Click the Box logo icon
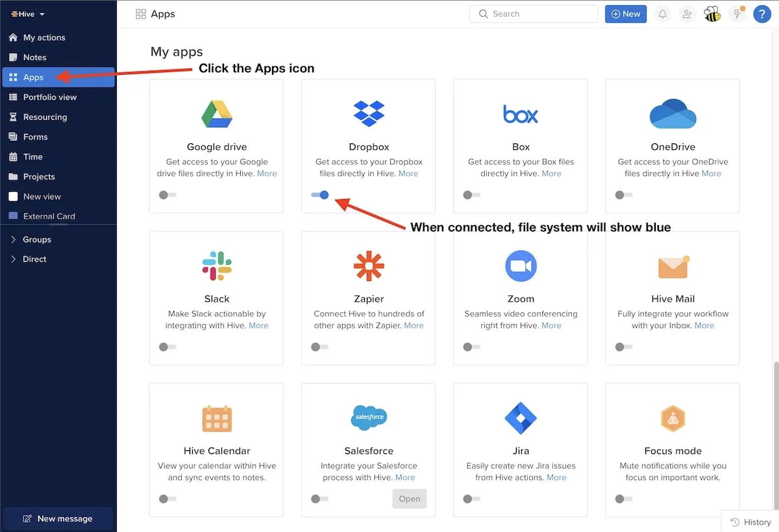The height and width of the screenshot is (532, 779). 521,114
